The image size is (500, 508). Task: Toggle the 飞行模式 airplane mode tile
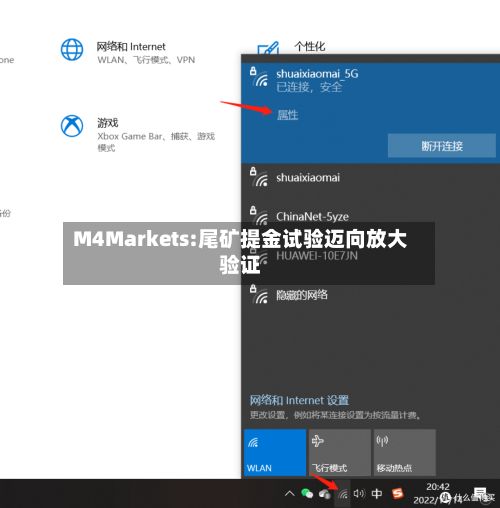pyautogui.click(x=340, y=452)
